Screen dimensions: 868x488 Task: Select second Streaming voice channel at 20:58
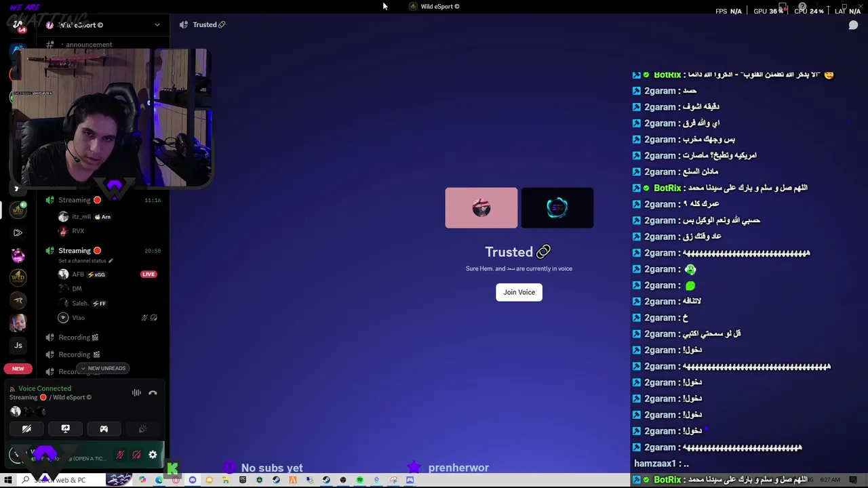point(102,251)
